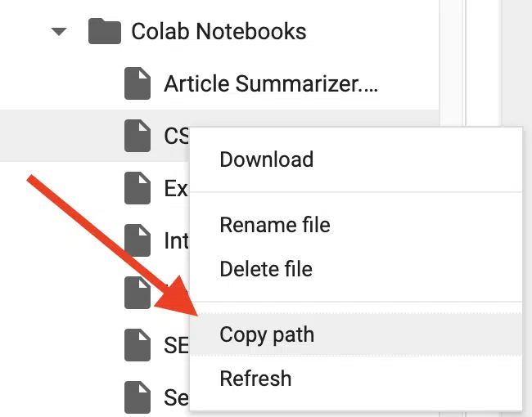The image size is (532, 417).
Task: Collapse the Colab Notebooks folder arrow
Action: pyautogui.click(x=59, y=32)
